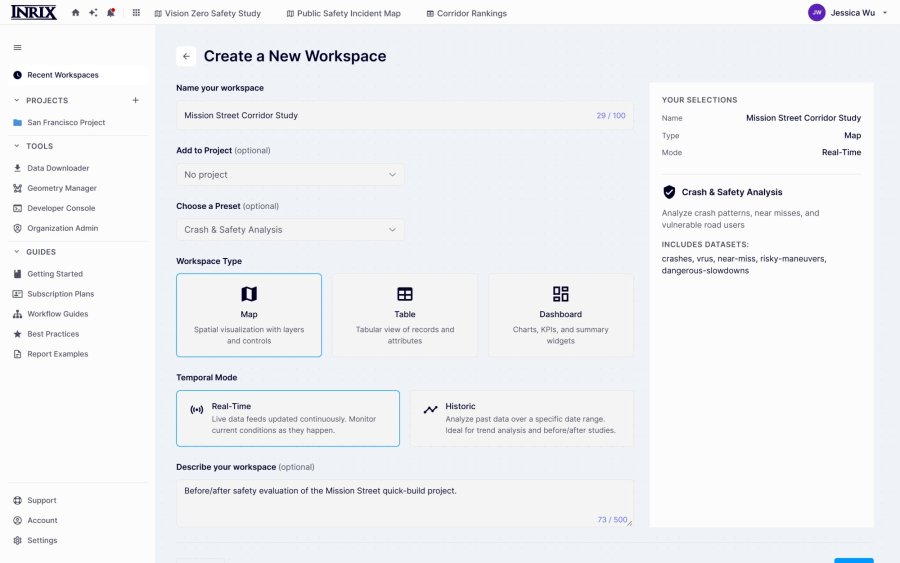Add a new project with plus icon
This screenshot has width=900, height=563.
click(x=135, y=100)
